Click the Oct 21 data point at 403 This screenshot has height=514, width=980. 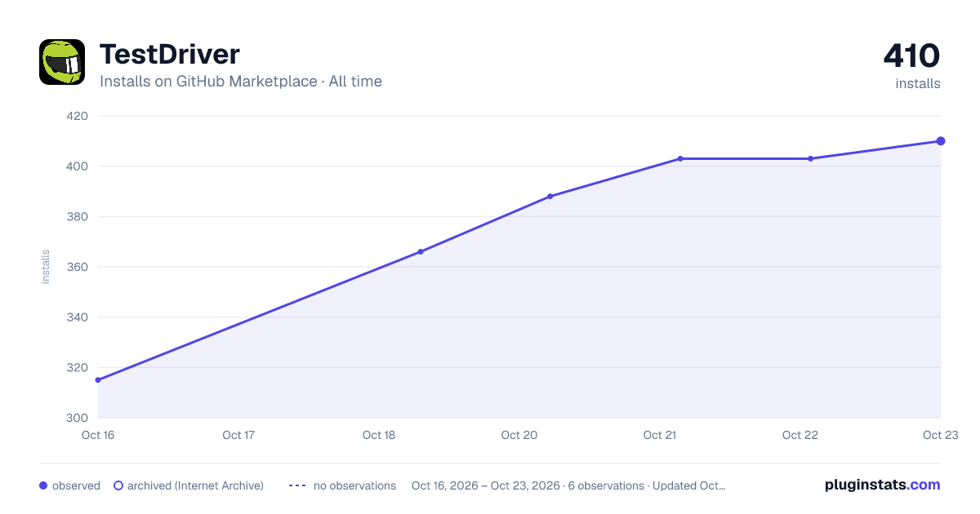pyautogui.click(x=680, y=158)
